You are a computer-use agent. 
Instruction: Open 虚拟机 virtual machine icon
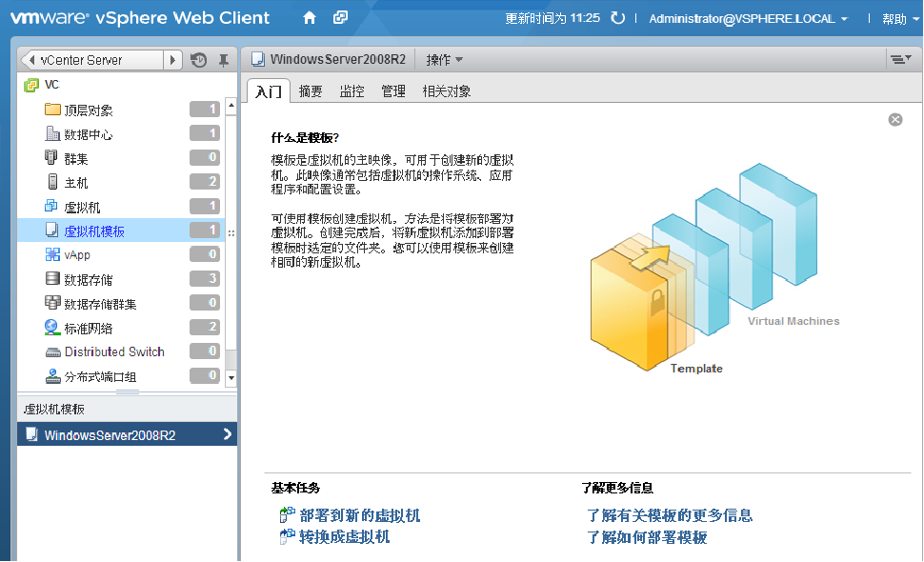(x=51, y=206)
